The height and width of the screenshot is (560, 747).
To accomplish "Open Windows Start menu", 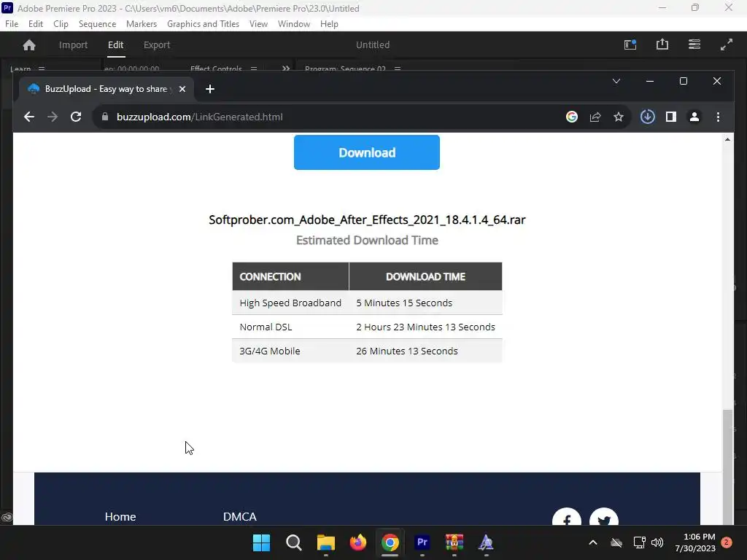I will pos(261,542).
